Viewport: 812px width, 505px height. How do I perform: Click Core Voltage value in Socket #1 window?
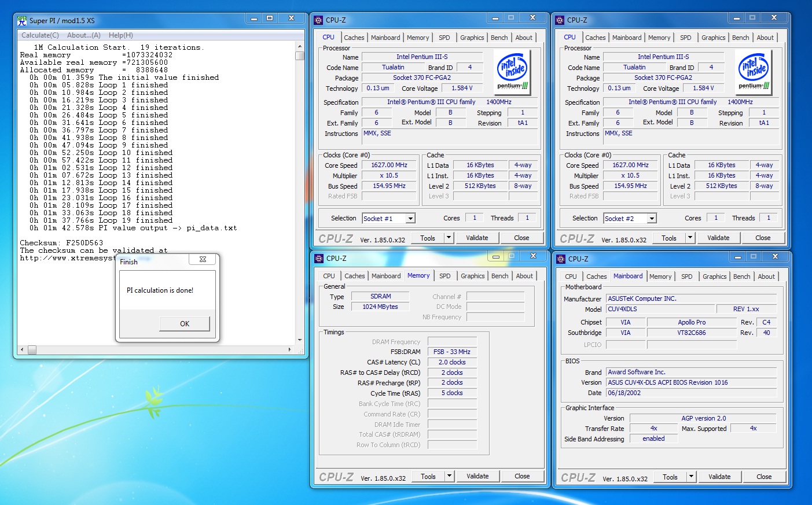[462, 88]
